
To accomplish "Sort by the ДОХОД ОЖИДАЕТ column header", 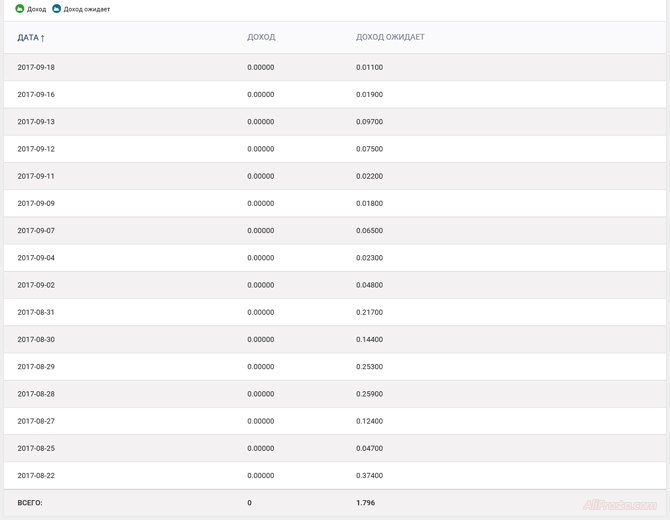I will coord(390,38).
